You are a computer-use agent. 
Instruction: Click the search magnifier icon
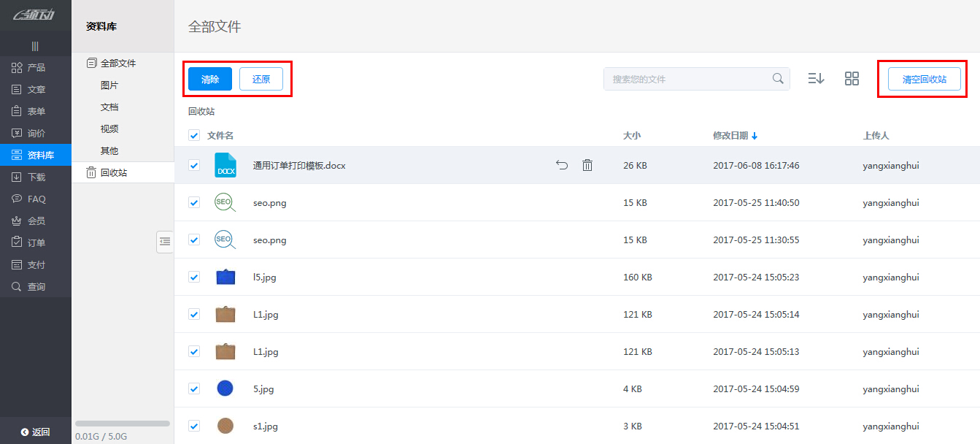pyautogui.click(x=778, y=79)
